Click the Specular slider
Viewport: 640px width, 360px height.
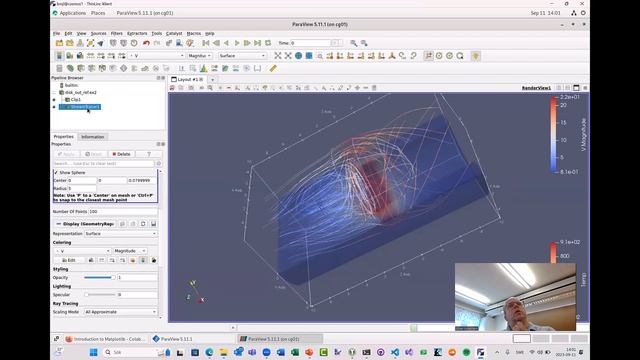pos(100,295)
